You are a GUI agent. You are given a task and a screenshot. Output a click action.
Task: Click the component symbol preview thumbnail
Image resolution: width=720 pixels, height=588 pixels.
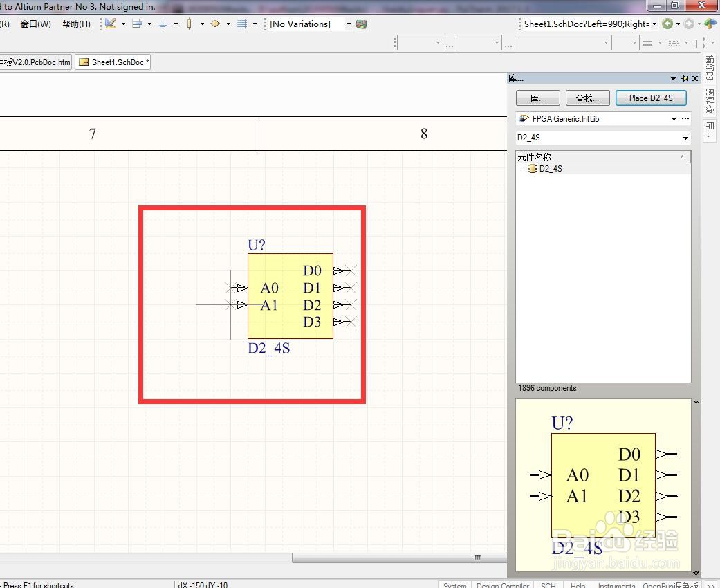(603, 485)
